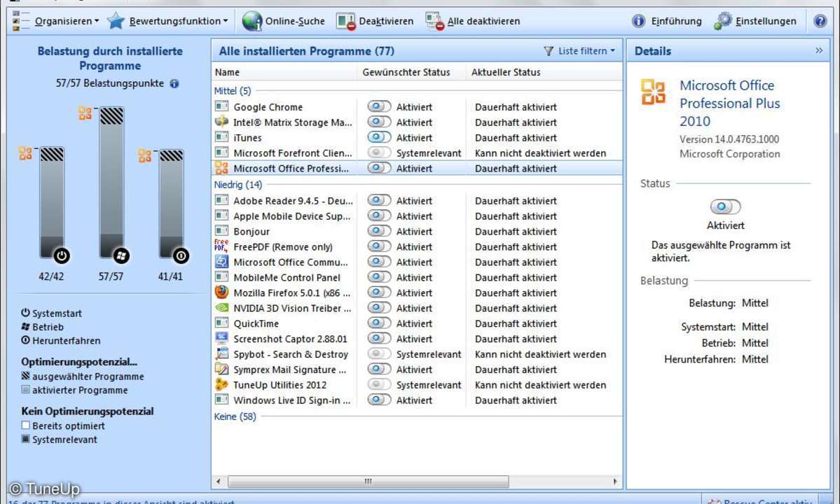Toggle the QuickTime activation switch
840x504 pixels.
(x=379, y=323)
